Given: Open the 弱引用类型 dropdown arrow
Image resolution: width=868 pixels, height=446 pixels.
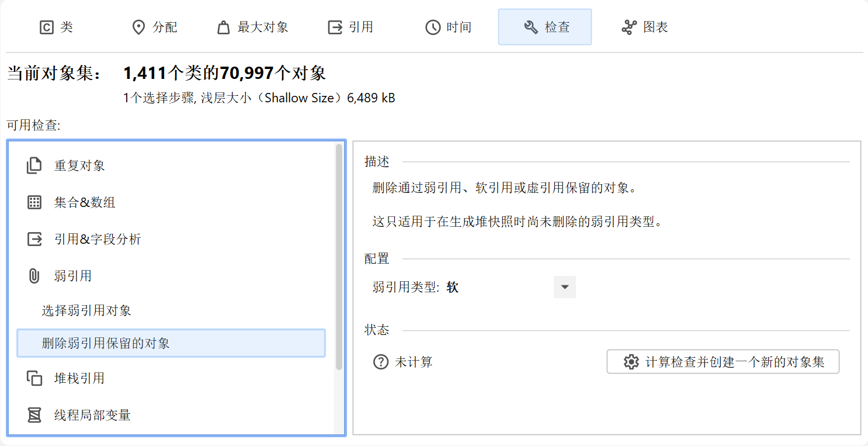Looking at the screenshot, I should pos(565,287).
